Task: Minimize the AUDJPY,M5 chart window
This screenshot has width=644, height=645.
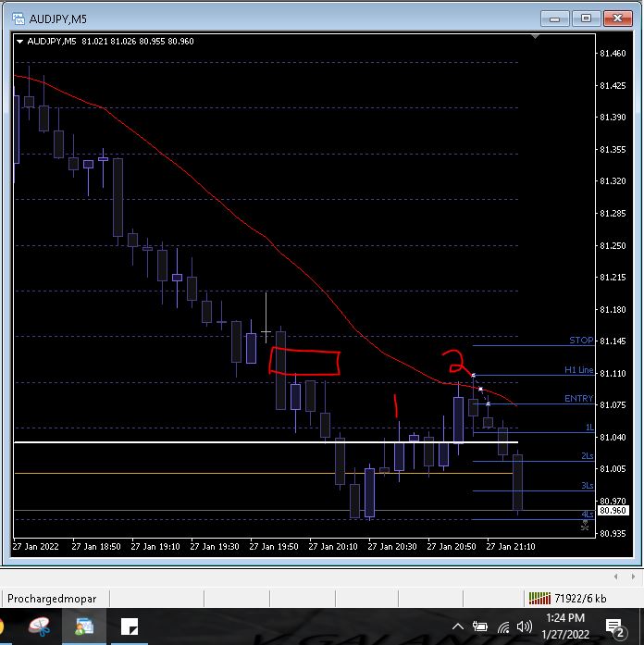Action: pyautogui.click(x=555, y=19)
